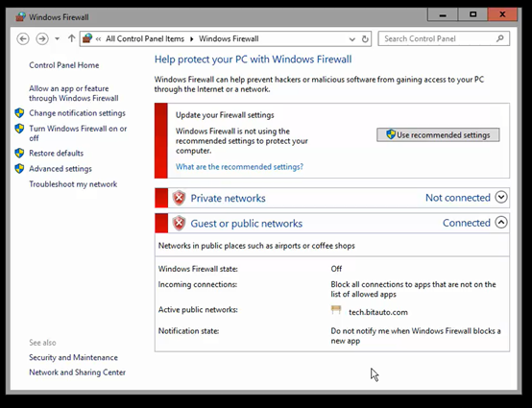Click the Windows Firewall state Off value
Screen dimensions: 532x408
tap(336, 269)
